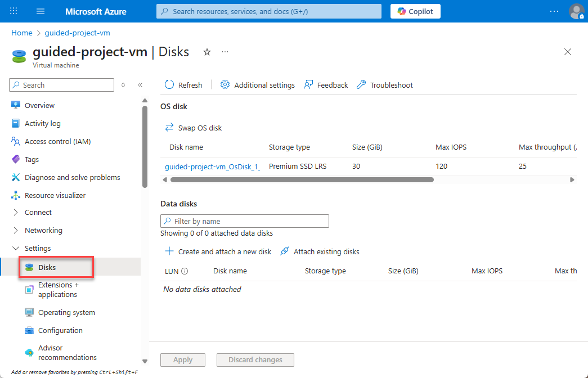Select the Premium SSD LRS cell
This screenshot has width=588, height=378.
297,166
